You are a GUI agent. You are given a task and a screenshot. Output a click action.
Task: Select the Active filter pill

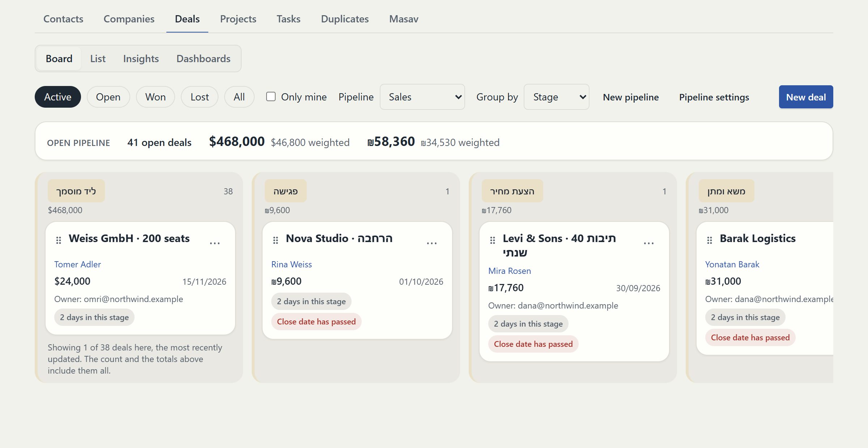58,97
